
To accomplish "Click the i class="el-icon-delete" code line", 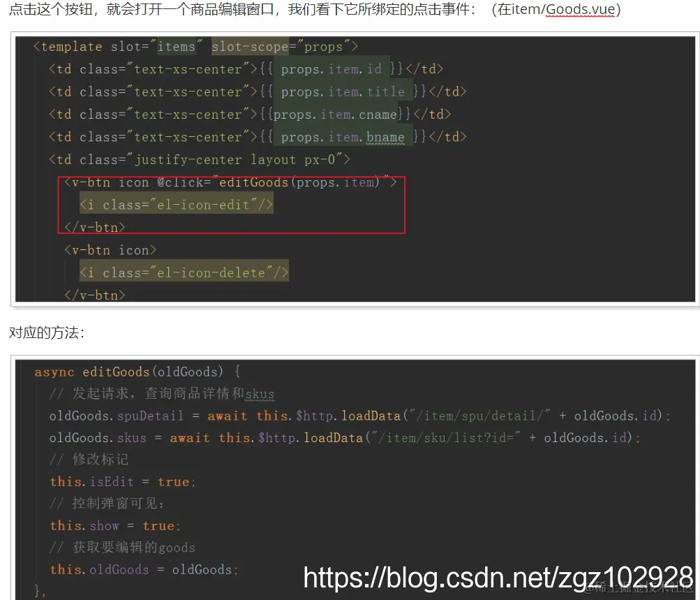I will 184,273.
